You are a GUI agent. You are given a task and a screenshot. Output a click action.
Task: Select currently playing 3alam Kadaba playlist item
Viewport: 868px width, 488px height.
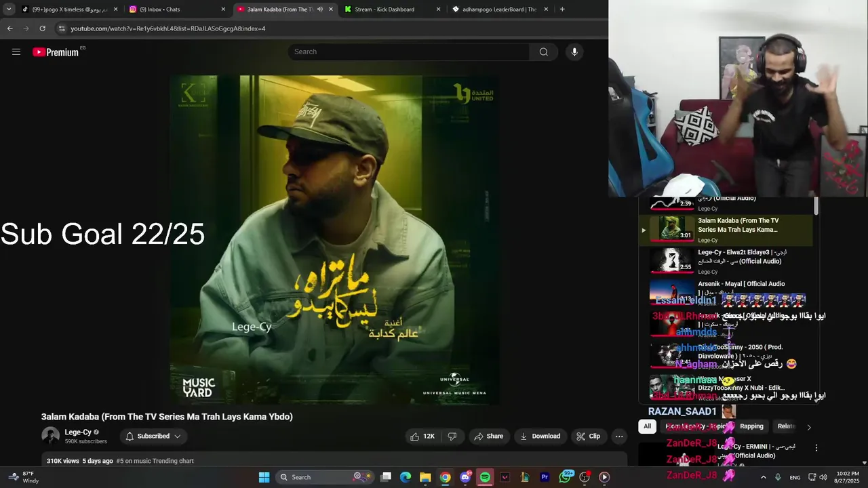click(726, 230)
